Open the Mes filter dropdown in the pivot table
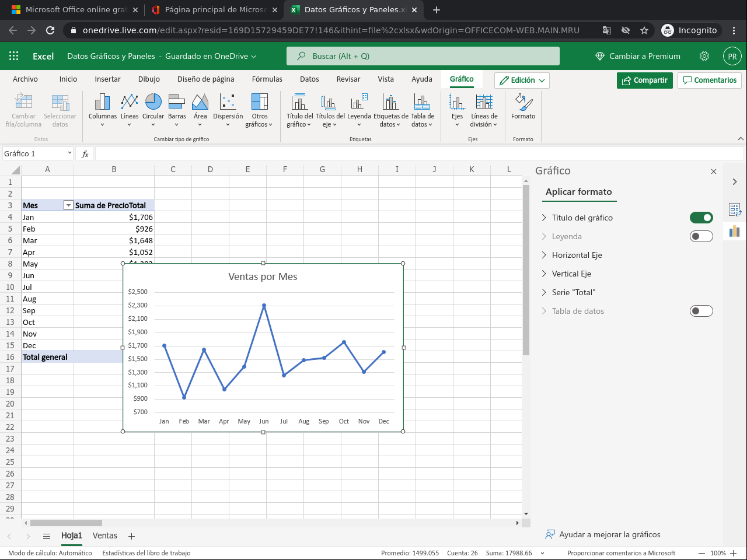The width and height of the screenshot is (747, 560). [68, 205]
